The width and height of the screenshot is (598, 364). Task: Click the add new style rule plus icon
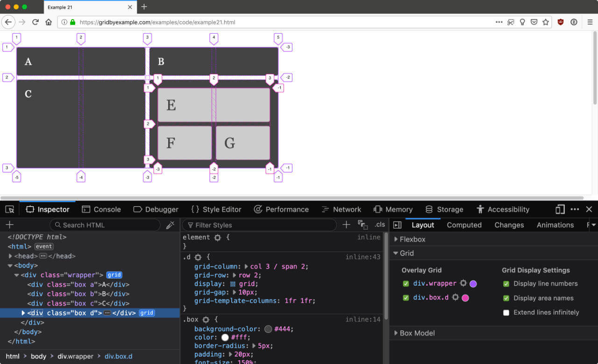pos(346,225)
